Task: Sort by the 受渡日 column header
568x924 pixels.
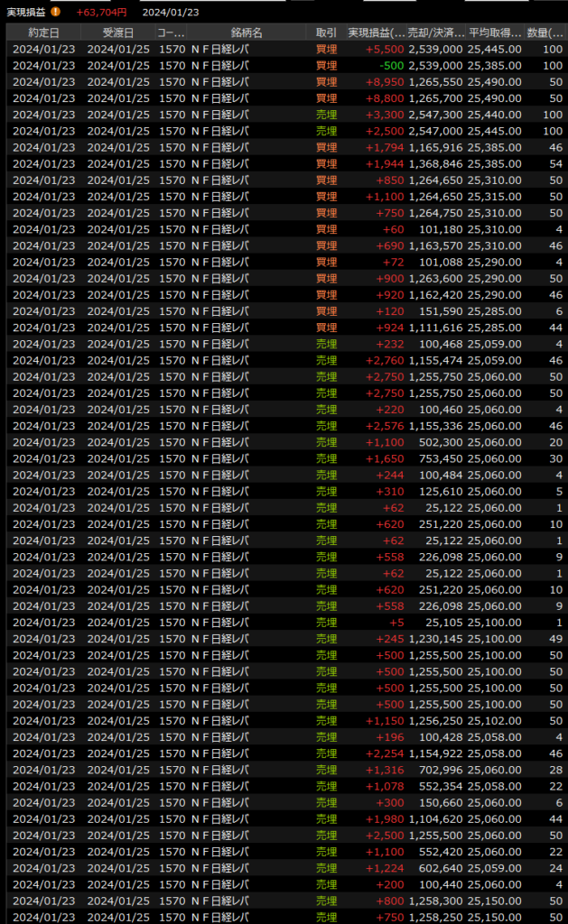Action: [117, 32]
